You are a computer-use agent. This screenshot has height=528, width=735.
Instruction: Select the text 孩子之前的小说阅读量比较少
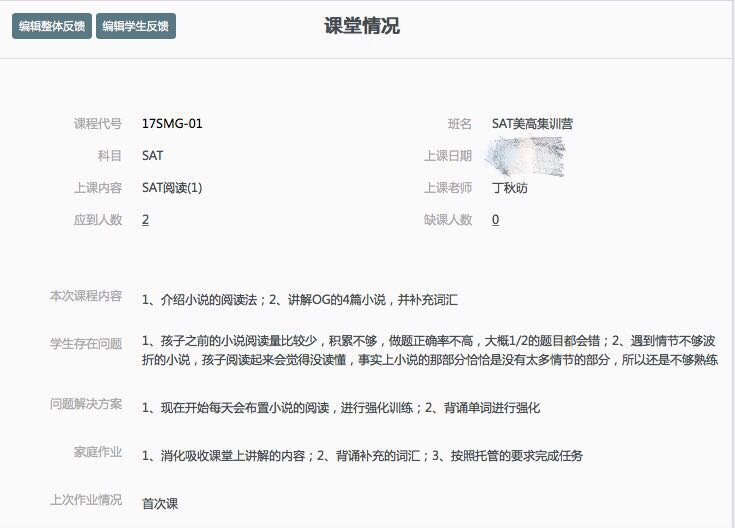[239, 341]
